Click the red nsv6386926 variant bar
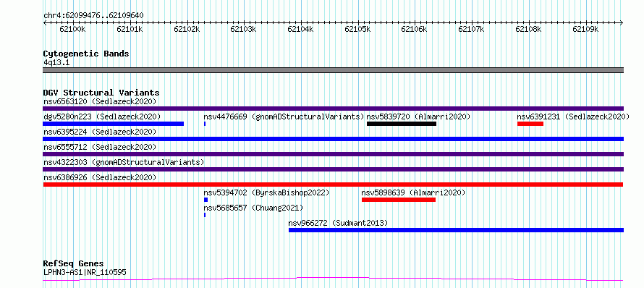 [x=333, y=185]
